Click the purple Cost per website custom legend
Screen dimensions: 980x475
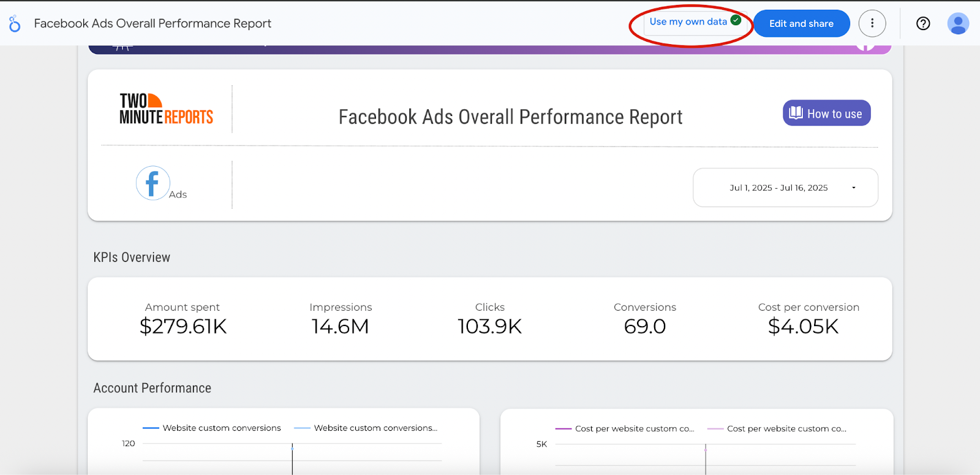pyautogui.click(x=625, y=428)
